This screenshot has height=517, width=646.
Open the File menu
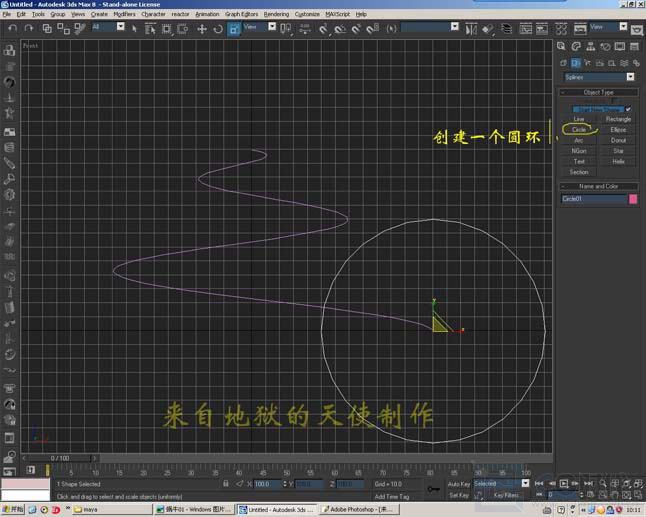pos(7,14)
